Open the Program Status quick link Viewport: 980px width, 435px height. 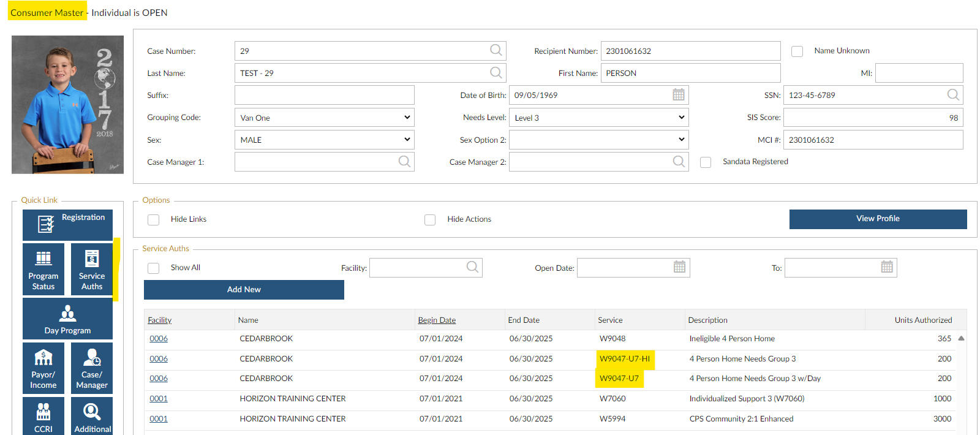coord(43,270)
